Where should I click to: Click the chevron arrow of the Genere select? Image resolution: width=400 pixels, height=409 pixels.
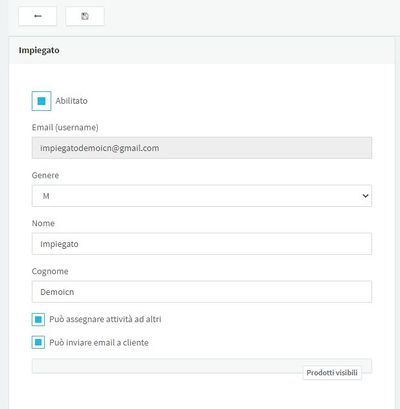(365, 196)
